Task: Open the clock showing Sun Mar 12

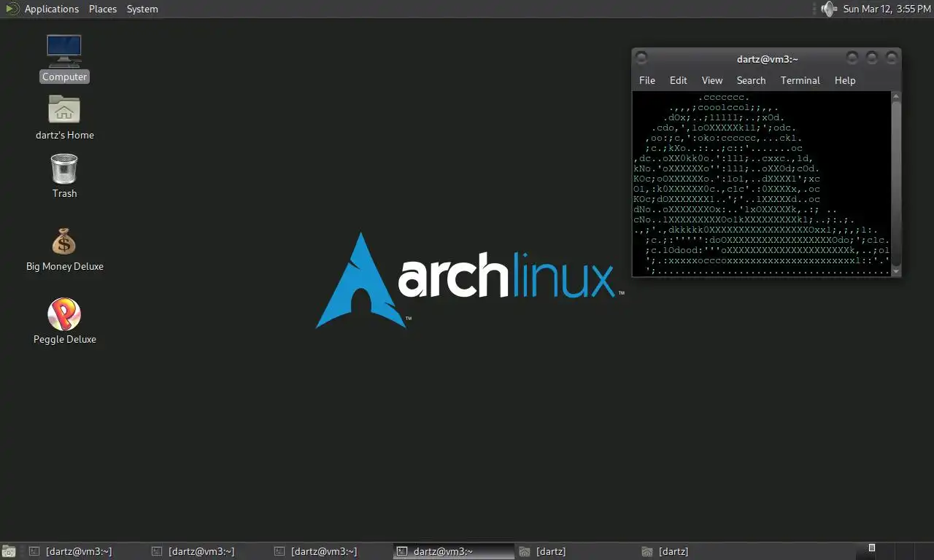Action: [x=887, y=9]
